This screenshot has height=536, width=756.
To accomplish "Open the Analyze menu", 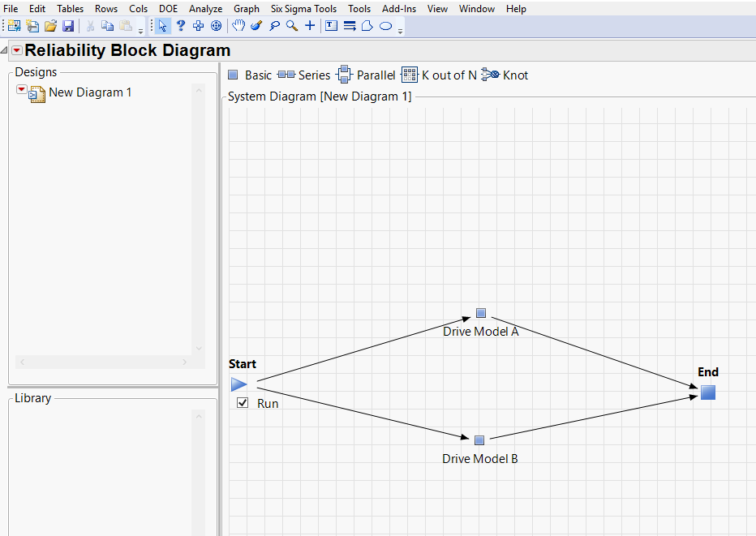I will click(205, 9).
